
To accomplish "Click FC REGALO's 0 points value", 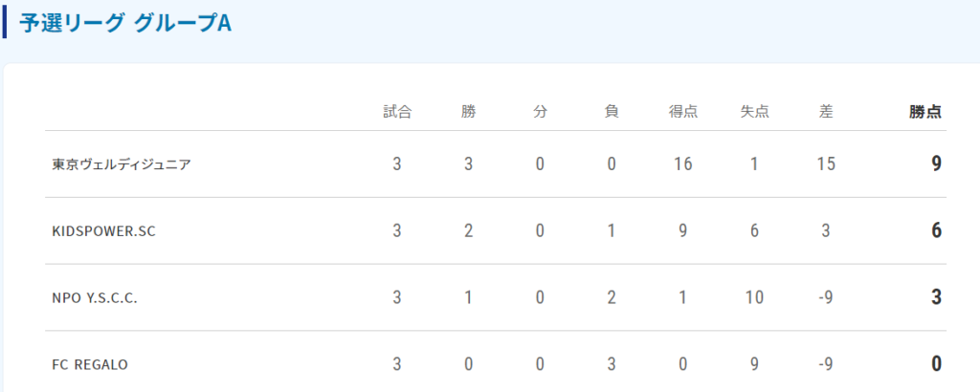I will [936, 364].
